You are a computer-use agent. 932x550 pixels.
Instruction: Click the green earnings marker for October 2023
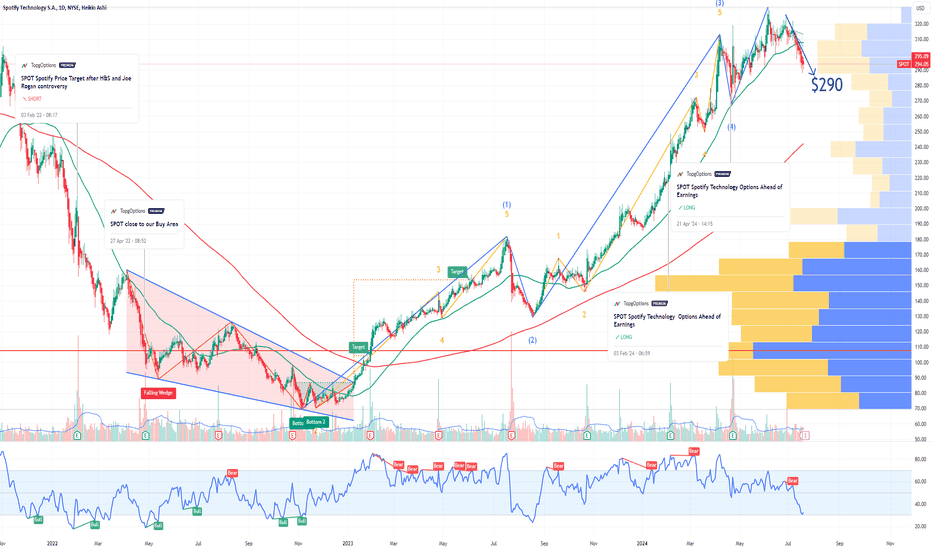[586, 436]
